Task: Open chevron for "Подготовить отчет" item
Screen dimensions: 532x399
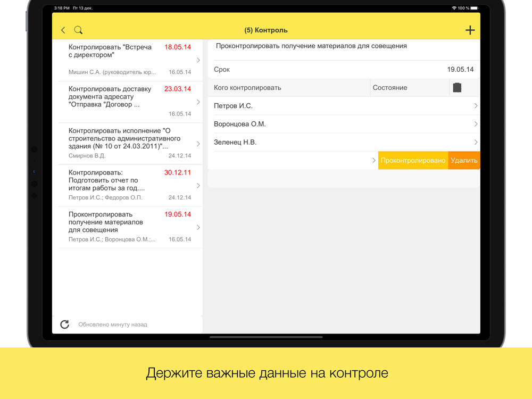Action: coord(198,186)
